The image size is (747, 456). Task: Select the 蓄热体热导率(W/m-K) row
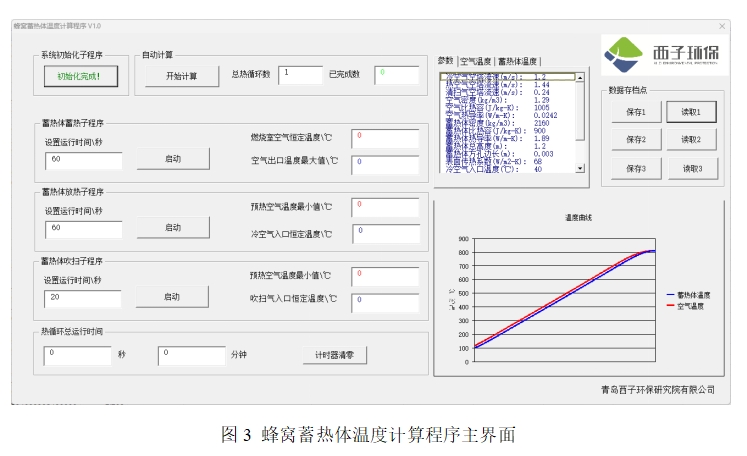(x=508, y=138)
